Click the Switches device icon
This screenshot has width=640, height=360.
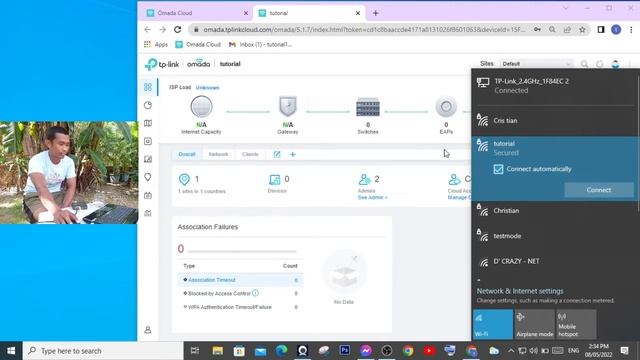(x=368, y=107)
